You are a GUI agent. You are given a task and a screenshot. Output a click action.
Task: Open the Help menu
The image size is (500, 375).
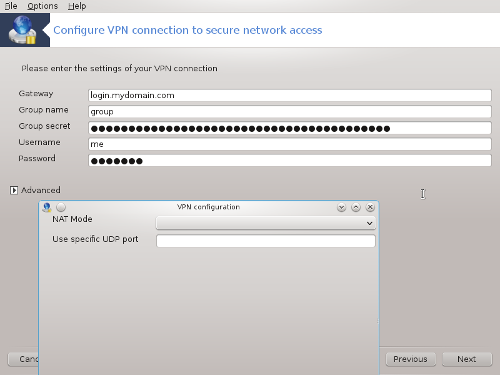coord(77,6)
